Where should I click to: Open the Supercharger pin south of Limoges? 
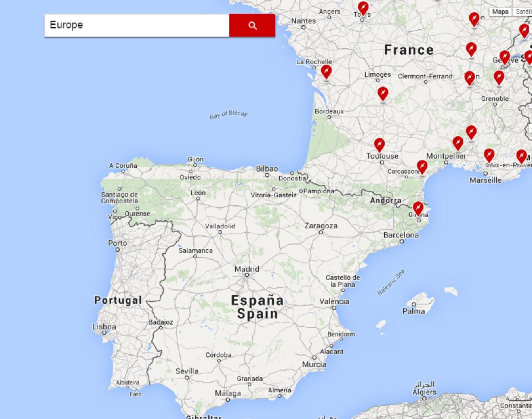(383, 94)
